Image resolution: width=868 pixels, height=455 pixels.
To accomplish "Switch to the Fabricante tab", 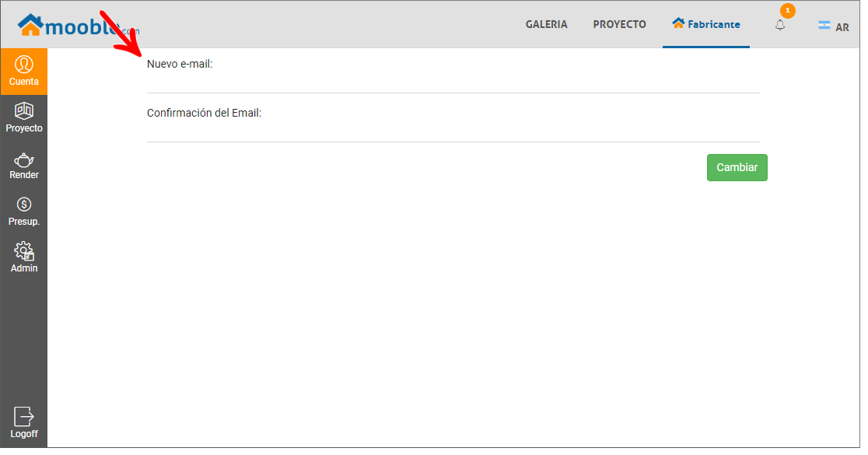I will 706,24.
